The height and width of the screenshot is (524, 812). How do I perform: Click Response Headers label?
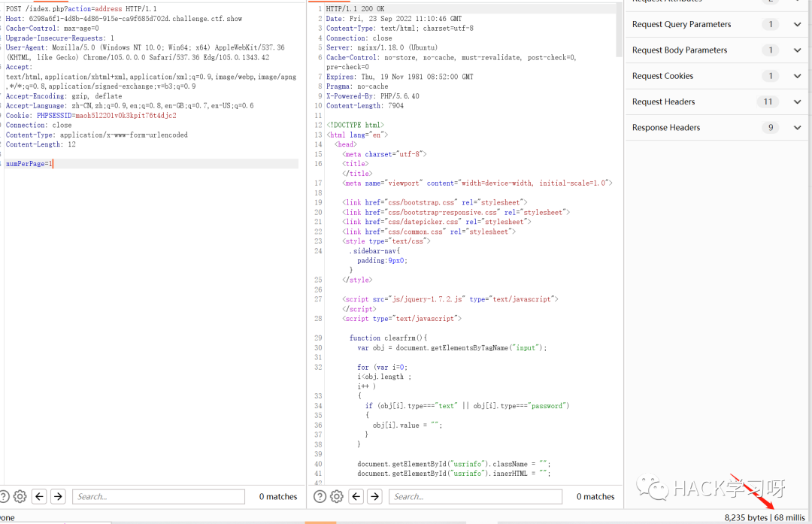[x=666, y=128]
